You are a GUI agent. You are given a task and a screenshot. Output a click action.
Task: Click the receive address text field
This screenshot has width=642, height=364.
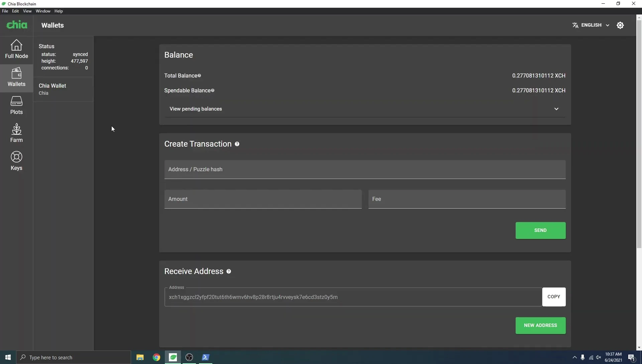pos(353,297)
